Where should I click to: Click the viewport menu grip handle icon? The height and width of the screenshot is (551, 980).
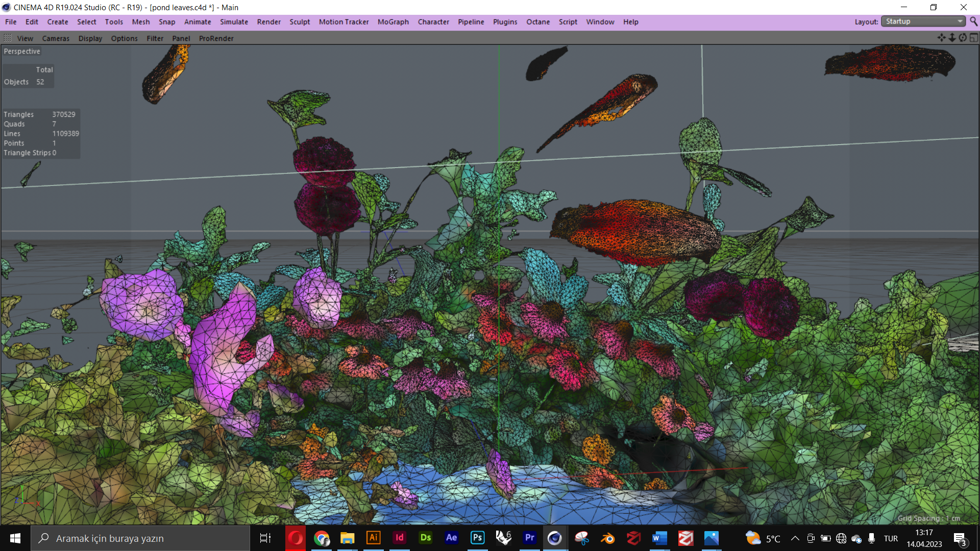tap(8, 38)
